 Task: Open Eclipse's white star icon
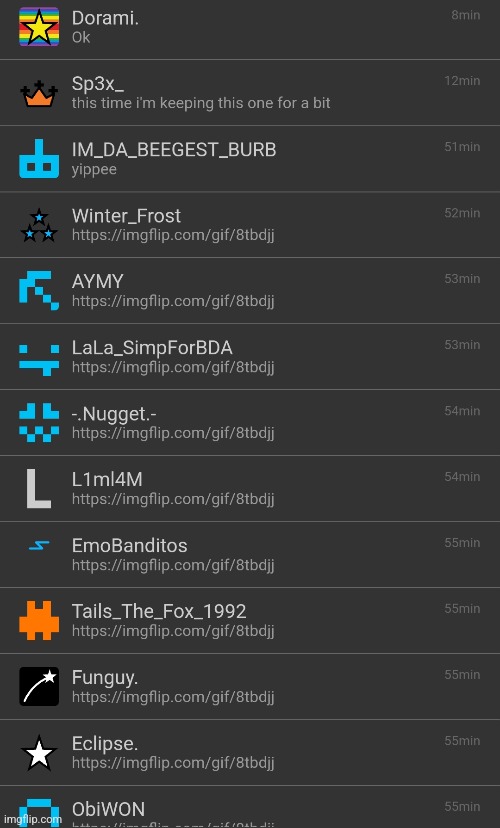(39, 753)
